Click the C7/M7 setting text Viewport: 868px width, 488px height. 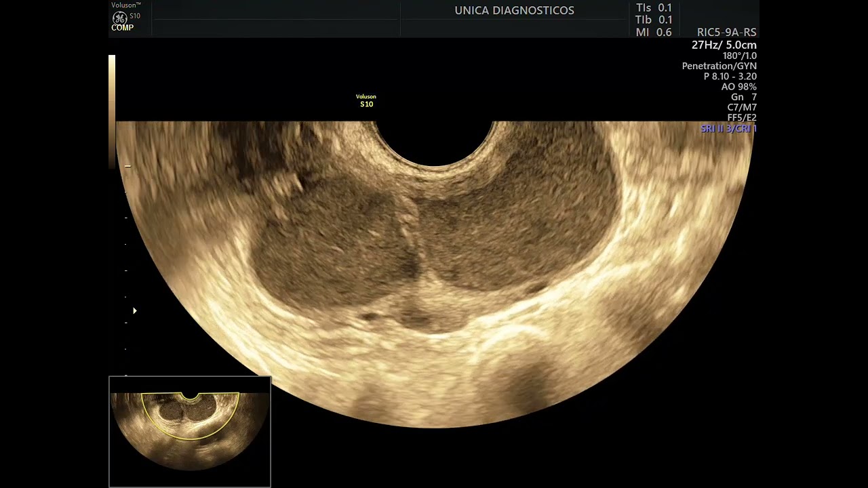click(742, 107)
